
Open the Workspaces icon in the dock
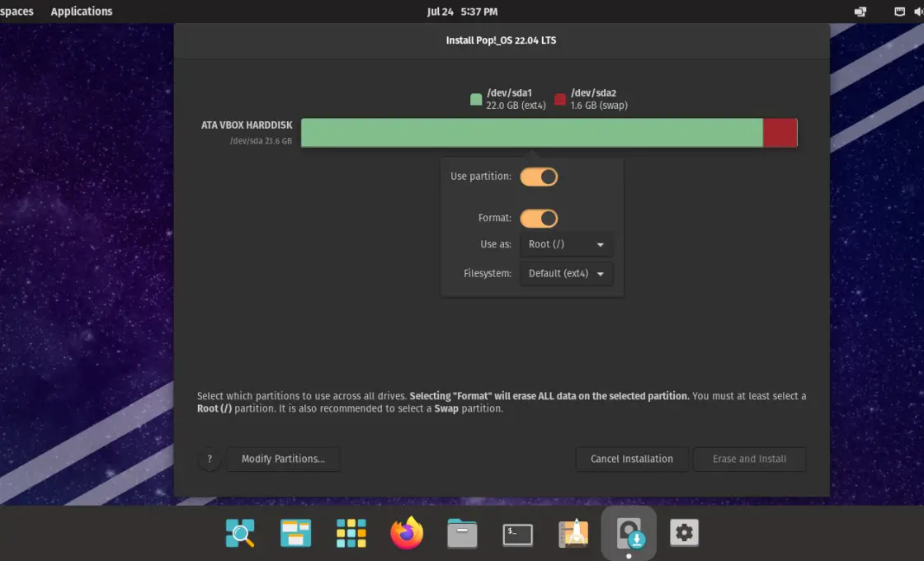[295, 533]
